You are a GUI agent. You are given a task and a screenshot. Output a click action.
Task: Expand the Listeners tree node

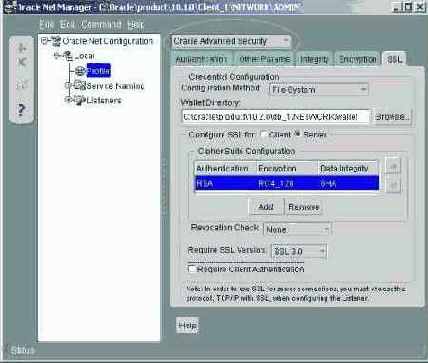click(68, 100)
